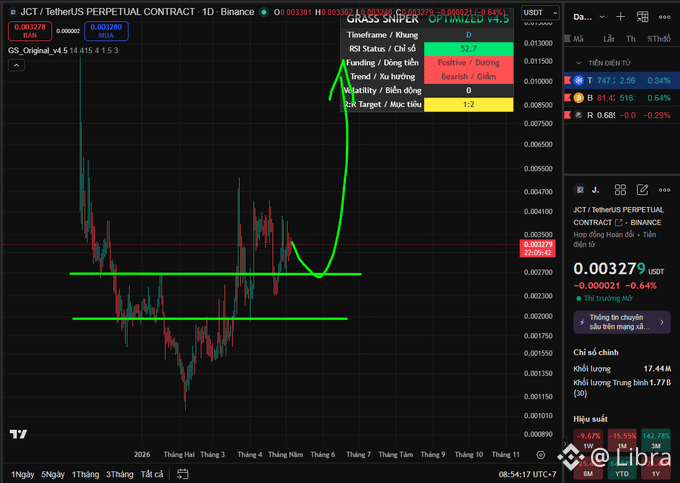Click the Bitcoin coin icon in watchlist
Screen dimensions: 680x483
pyautogui.click(x=579, y=98)
